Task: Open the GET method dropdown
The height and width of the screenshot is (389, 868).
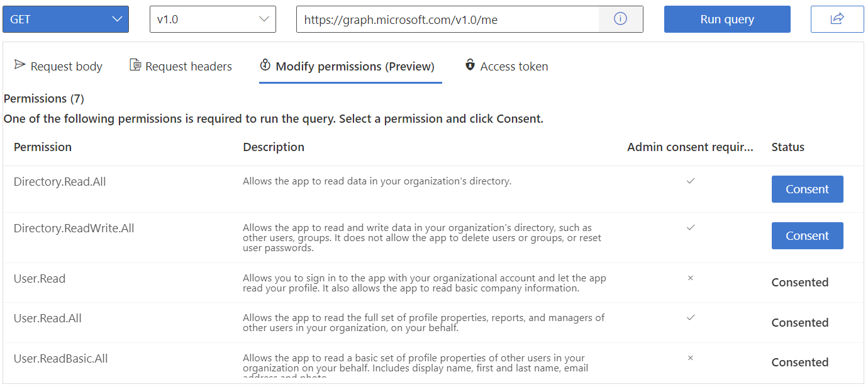Action: coord(65,19)
